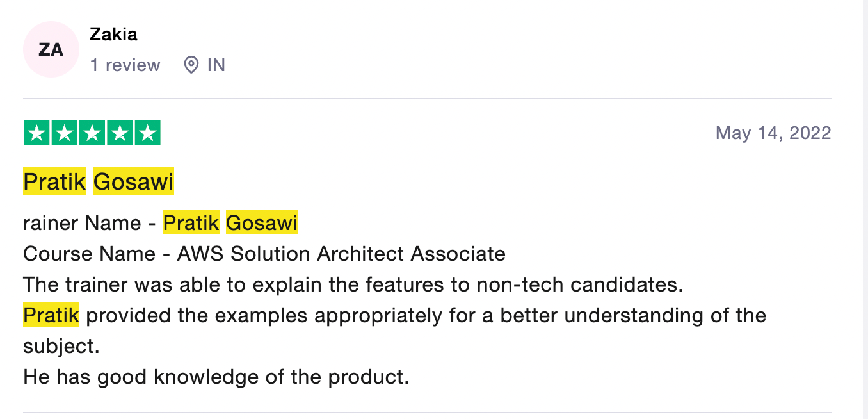
Task: Click the vertical scrollbar on the right edge
Action: click(x=864, y=209)
